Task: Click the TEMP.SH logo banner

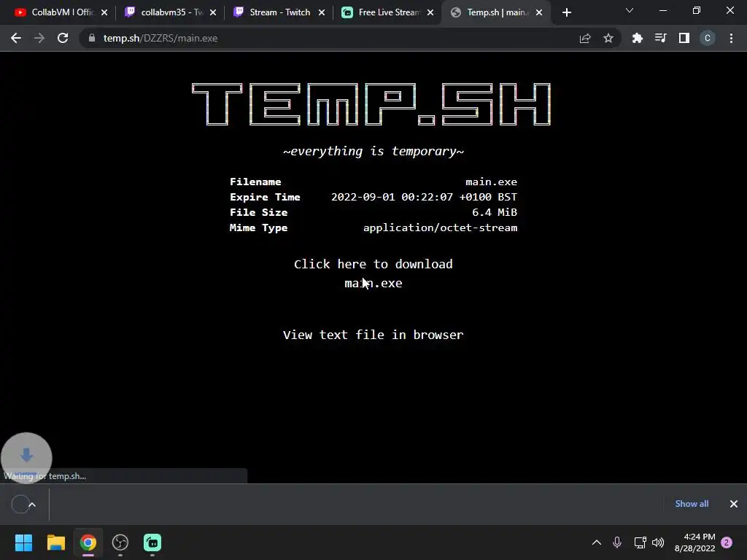Action: pyautogui.click(x=371, y=104)
